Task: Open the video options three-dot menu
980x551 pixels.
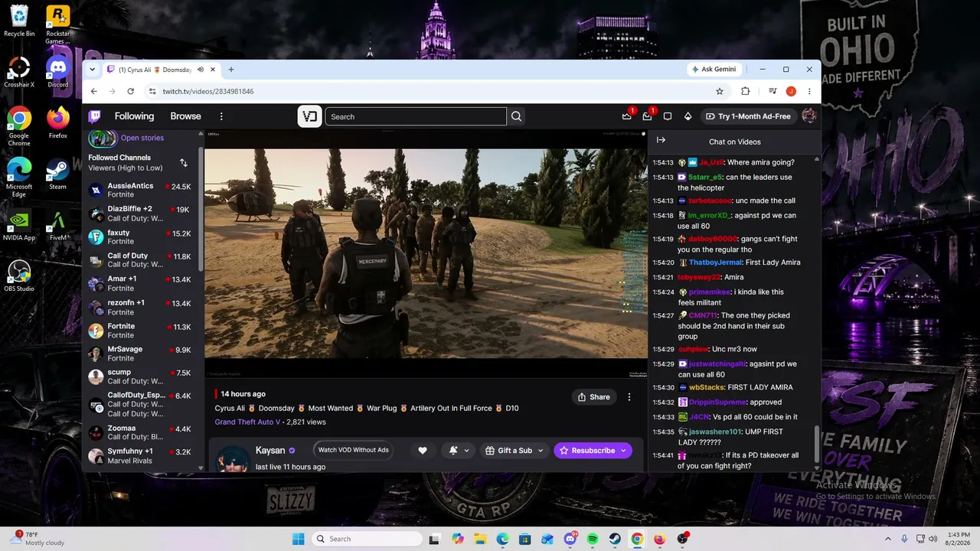Action: point(629,397)
